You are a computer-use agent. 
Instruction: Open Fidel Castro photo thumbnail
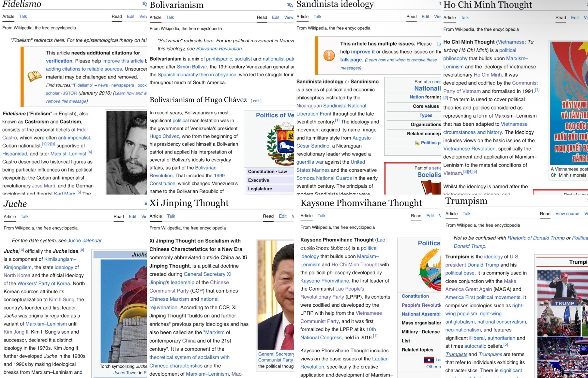[x=126, y=153]
